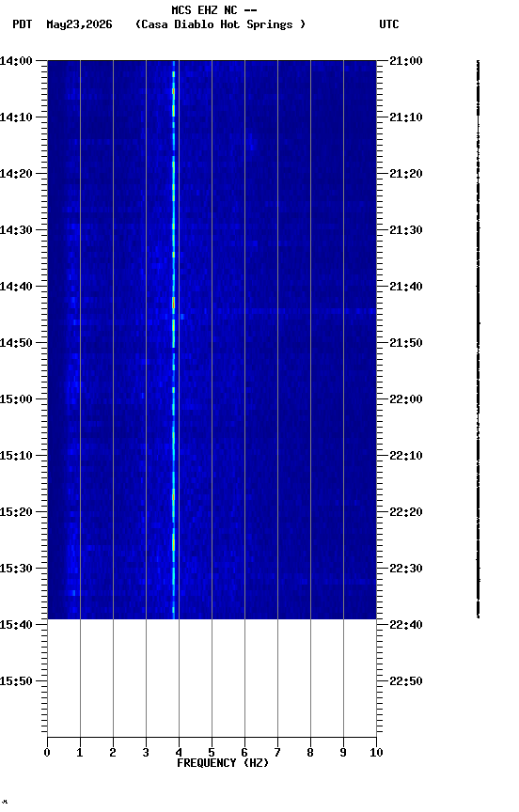Click the 21:10 UTC time label
Viewport: 519px width, 812px height.
point(406,117)
